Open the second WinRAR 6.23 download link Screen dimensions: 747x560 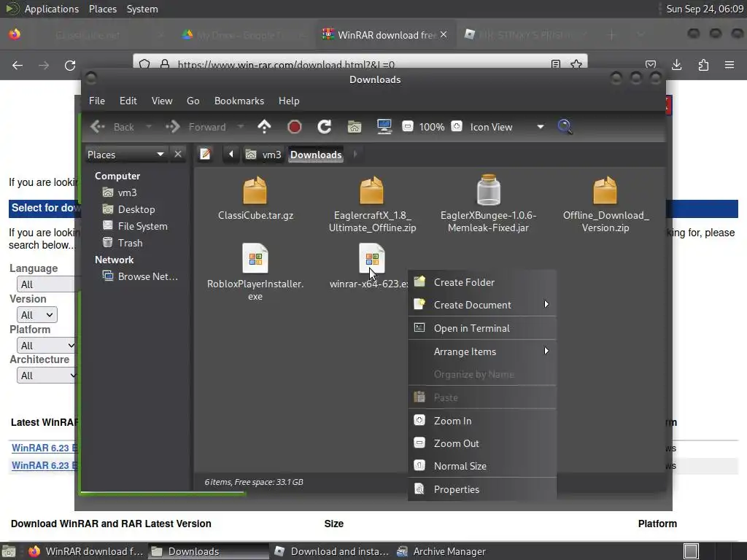click(x=44, y=466)
